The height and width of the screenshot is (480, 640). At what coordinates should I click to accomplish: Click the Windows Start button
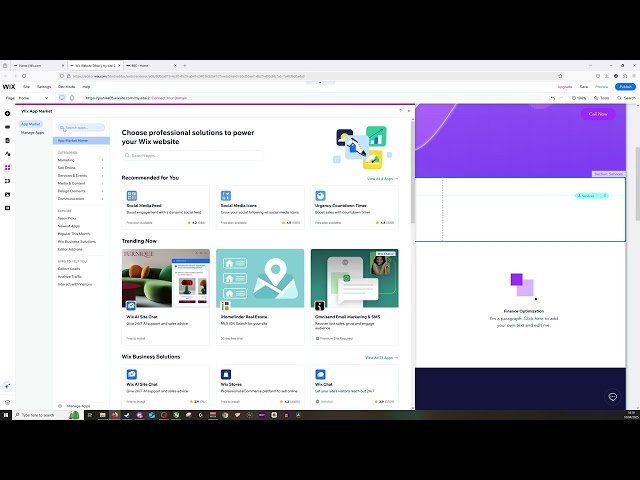tap(6, 415)
